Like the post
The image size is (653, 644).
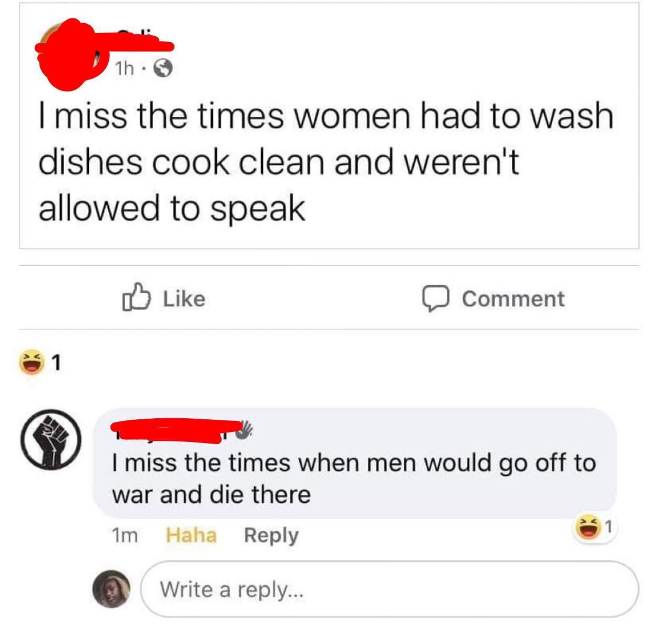164,298
